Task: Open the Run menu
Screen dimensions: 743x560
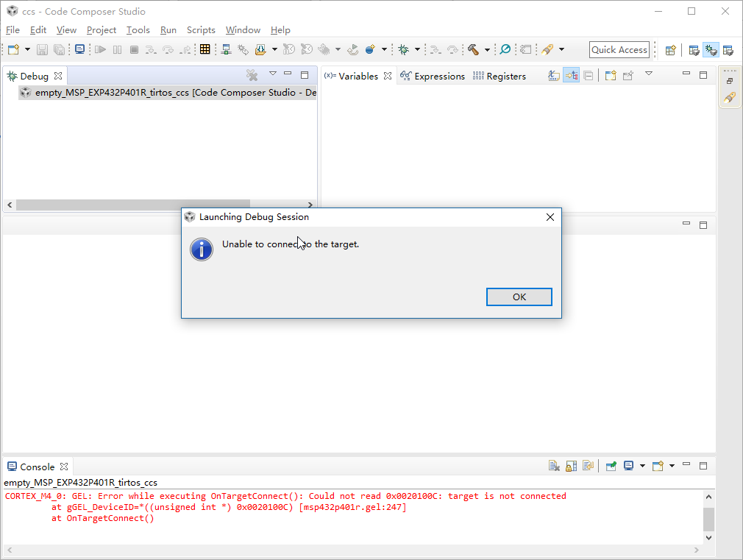Action: pyautogui.click(x=168, y=30)
